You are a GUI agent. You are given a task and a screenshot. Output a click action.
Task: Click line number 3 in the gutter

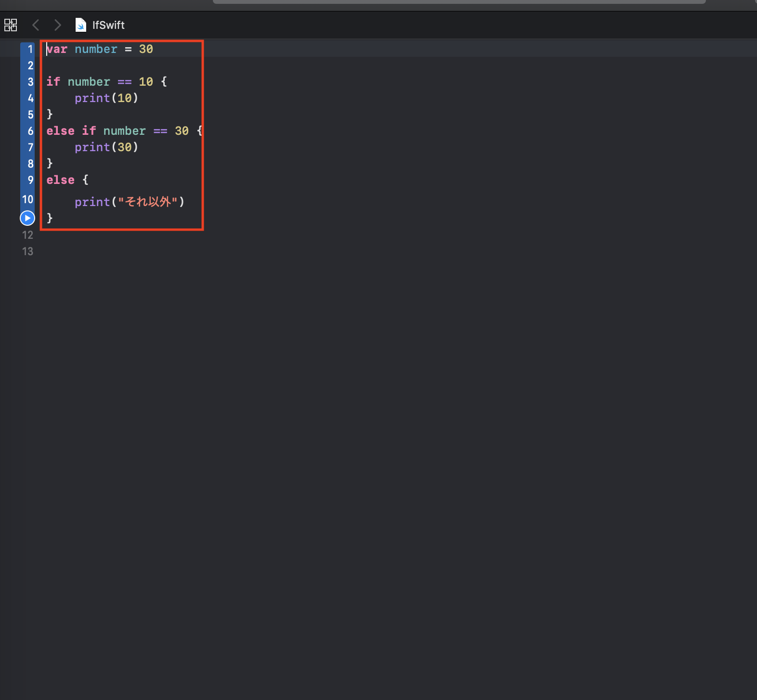tap(30, 82)
